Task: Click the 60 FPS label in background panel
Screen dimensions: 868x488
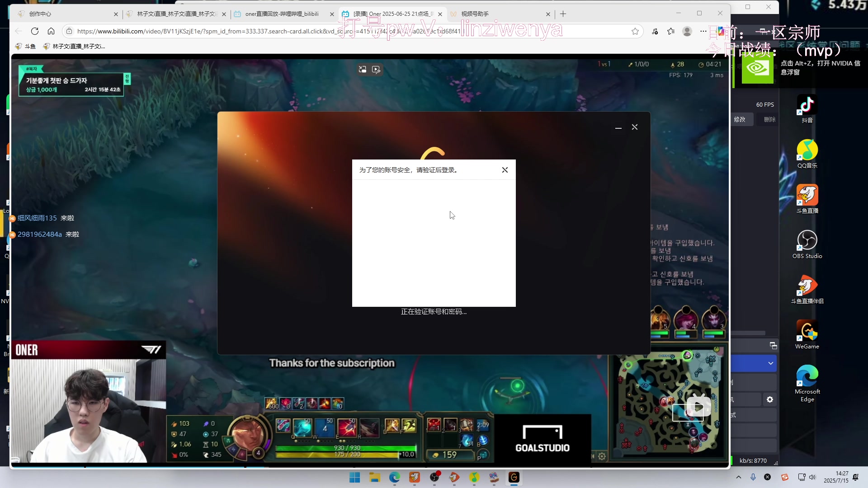Action: point(765,104)
